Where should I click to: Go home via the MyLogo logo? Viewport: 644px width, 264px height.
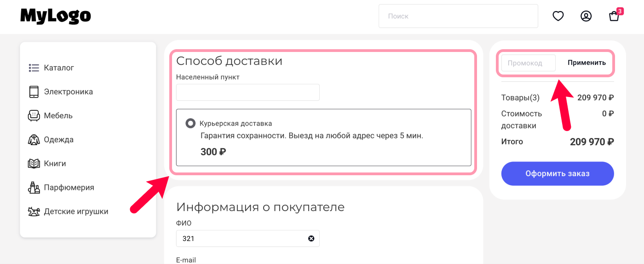[56, 16]
